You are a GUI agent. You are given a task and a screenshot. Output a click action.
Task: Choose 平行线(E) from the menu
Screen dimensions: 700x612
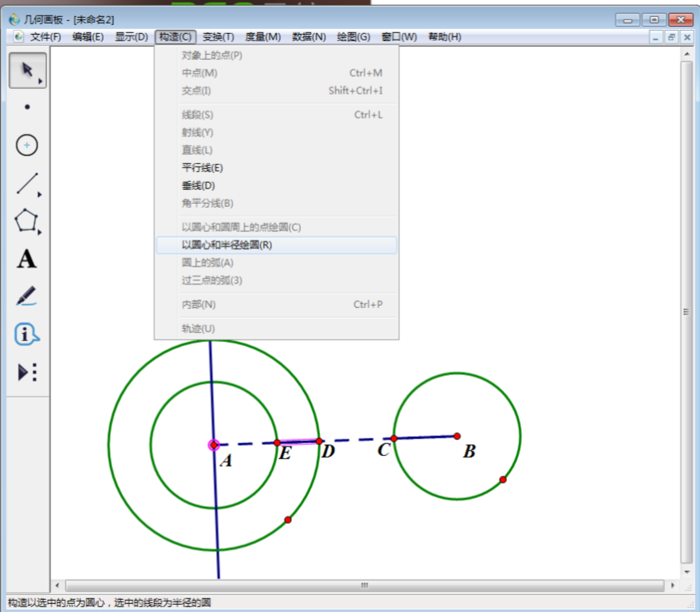tap(276, 168)
